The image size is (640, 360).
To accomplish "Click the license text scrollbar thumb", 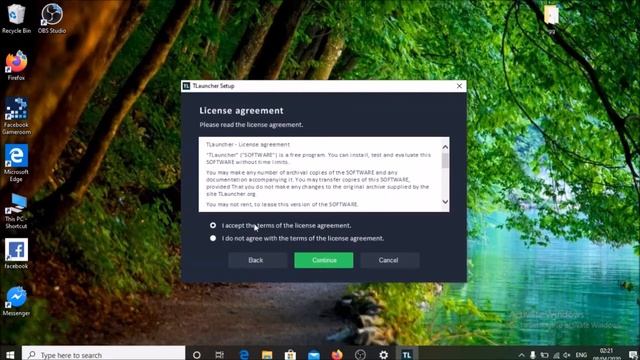I will coord(445,160).
